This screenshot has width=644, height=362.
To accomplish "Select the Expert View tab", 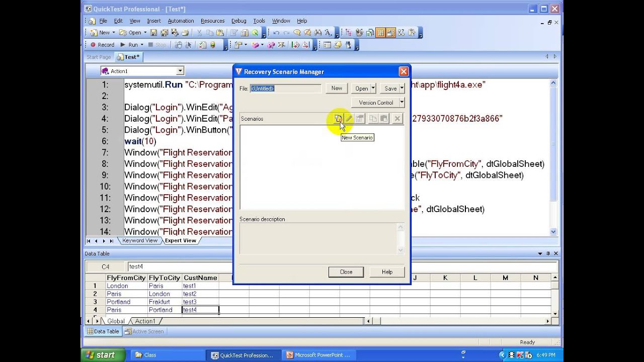I will coord(180,241).
